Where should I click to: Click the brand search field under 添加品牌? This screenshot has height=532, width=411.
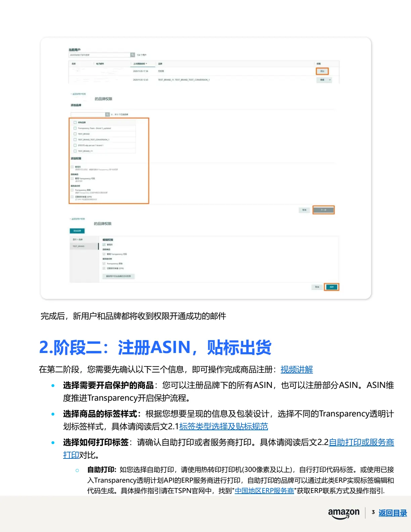tap(88, 115)
